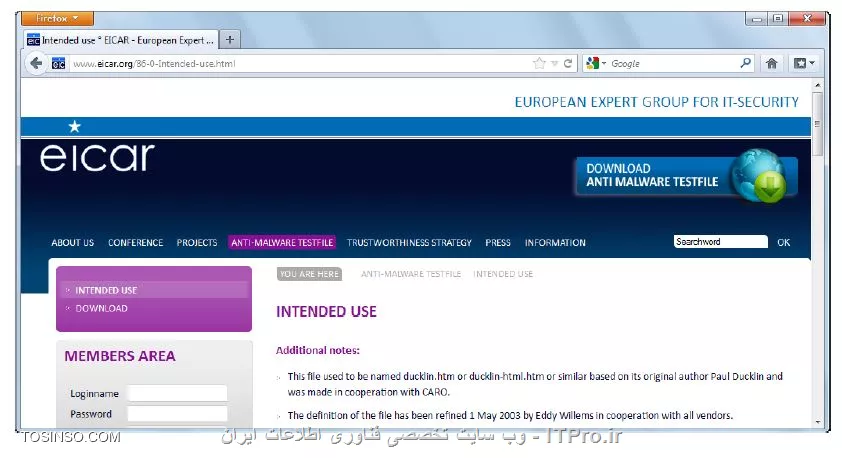Click the YOU ARE HERE label
The width and height of the screenshot is (842, 458).
pos(309,274)
